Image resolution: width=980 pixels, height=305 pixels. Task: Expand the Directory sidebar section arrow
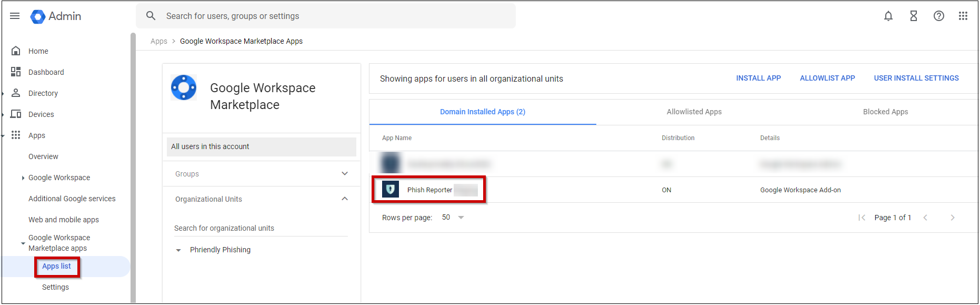[3, 94]
